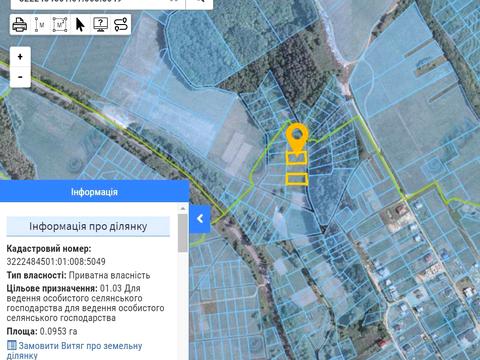Image resolution: width=480 pixels, height=360 pixels.
Task: Click the printer icon to print map
Action: 20,24
